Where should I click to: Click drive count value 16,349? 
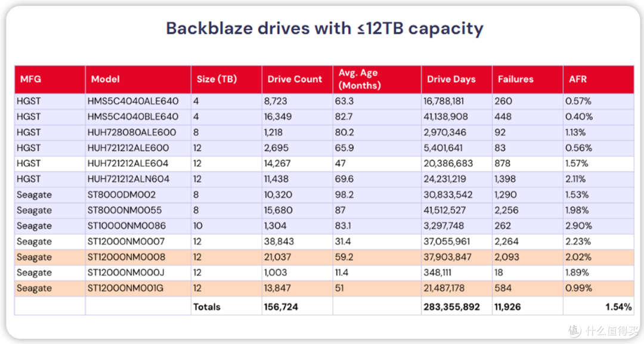pos(278,117)
